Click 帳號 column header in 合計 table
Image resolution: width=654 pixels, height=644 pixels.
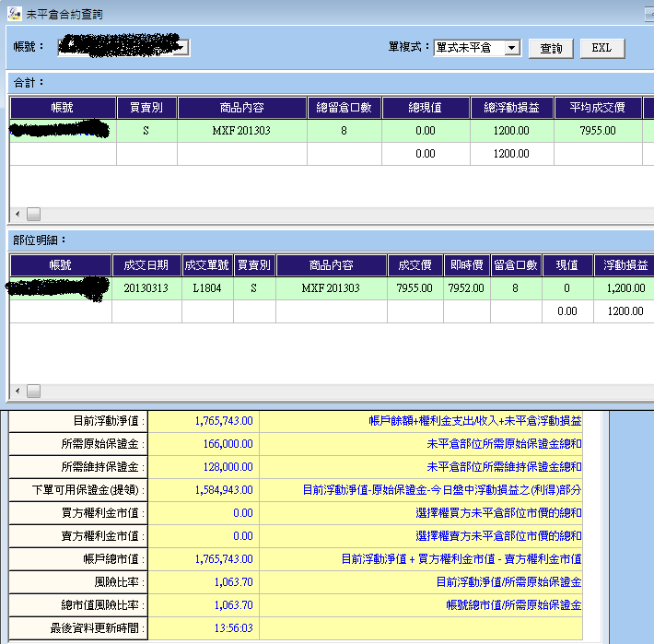(63, 108)
